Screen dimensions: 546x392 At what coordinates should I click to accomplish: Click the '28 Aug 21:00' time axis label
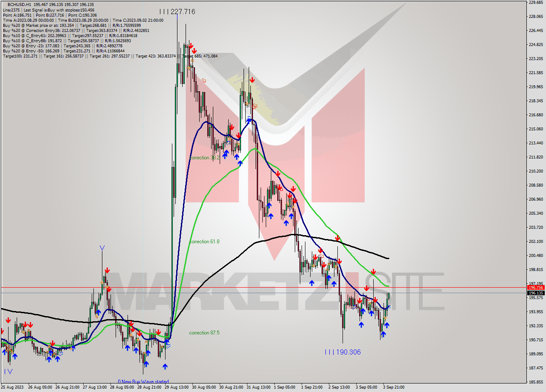click(x=150, y=387)
